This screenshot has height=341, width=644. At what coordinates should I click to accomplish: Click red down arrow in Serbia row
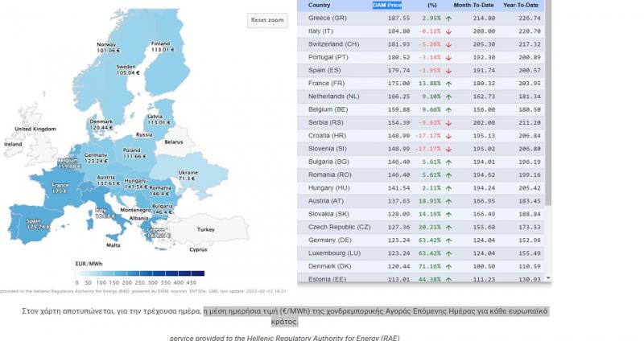[448, 121]
